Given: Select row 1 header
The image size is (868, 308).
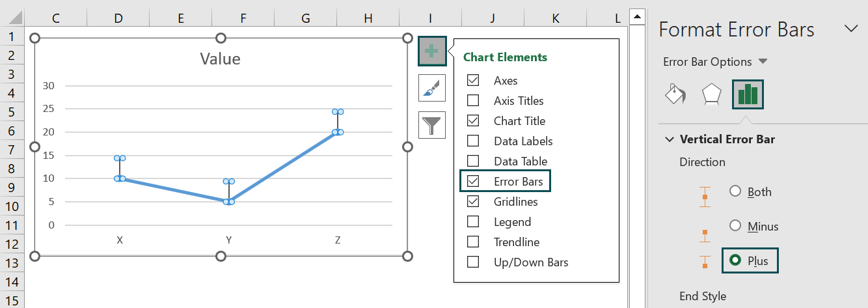Looking at the screenshot, I should click(x=12, y=36).
